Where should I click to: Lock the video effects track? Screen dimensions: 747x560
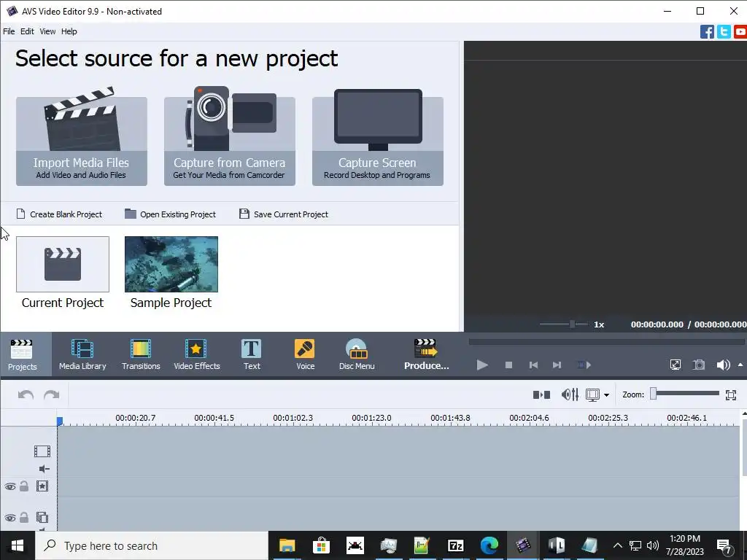[x=24, y=486]
